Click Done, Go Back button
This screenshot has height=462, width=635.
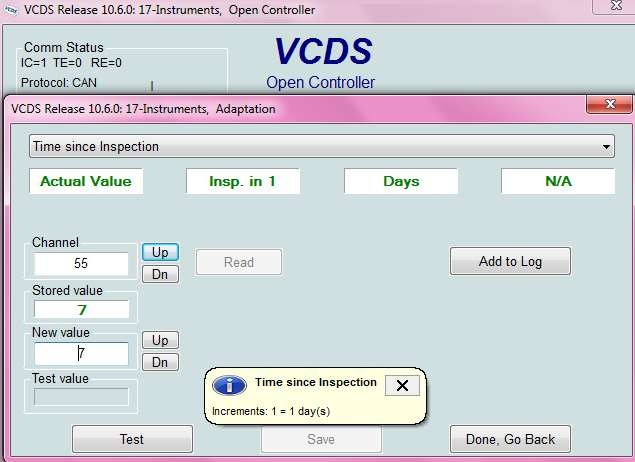pyautogui.click(x=510, y=439)
